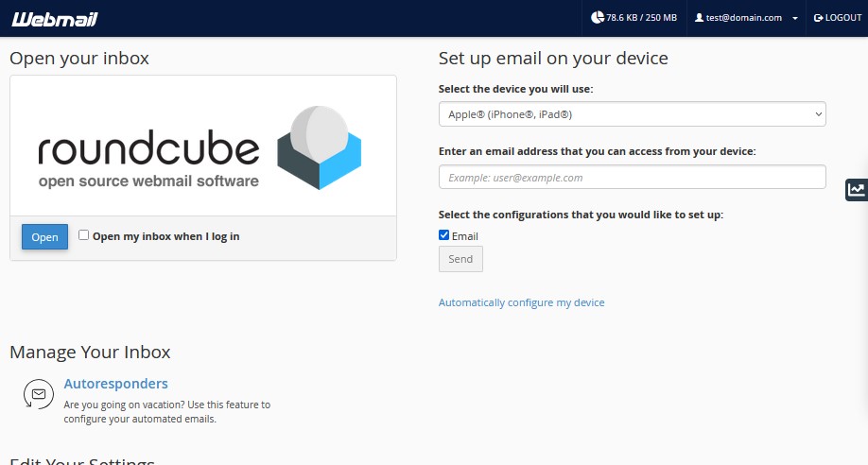Click the 'Email' checkbox label text
Screen dimensions: 868x465
click(x=465, y=236)
